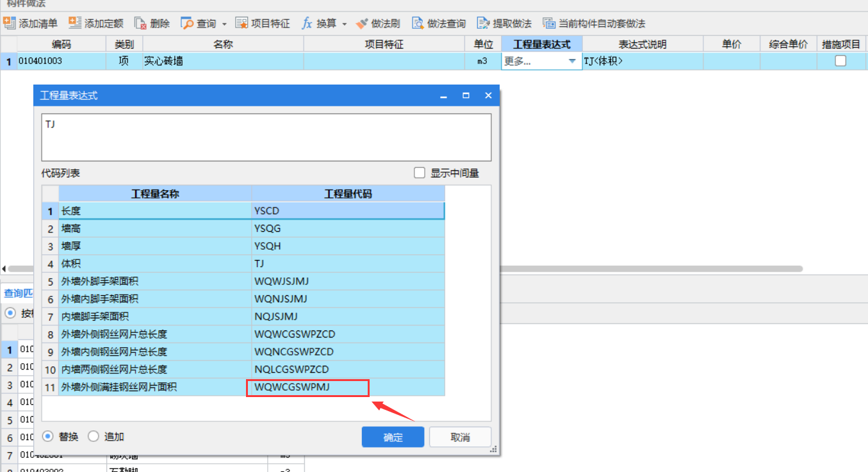
Task: Click the 综合单价 column header
Action: tap(789, 44)
